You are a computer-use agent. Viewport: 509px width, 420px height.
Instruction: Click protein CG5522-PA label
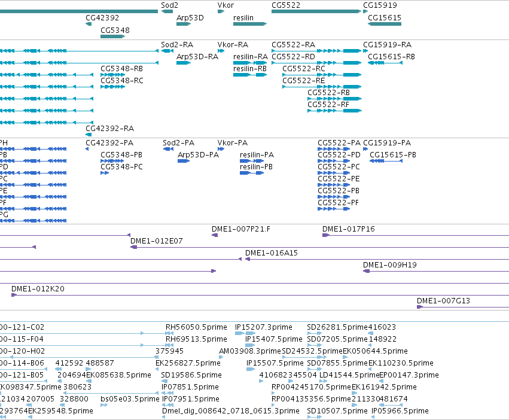tap(339, 143)
